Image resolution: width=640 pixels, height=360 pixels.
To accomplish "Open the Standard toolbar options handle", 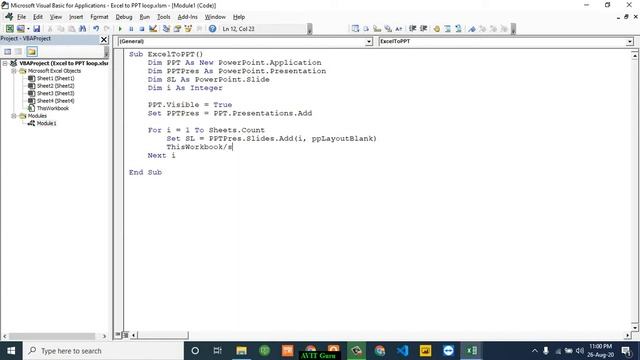I will pos(310,29).
